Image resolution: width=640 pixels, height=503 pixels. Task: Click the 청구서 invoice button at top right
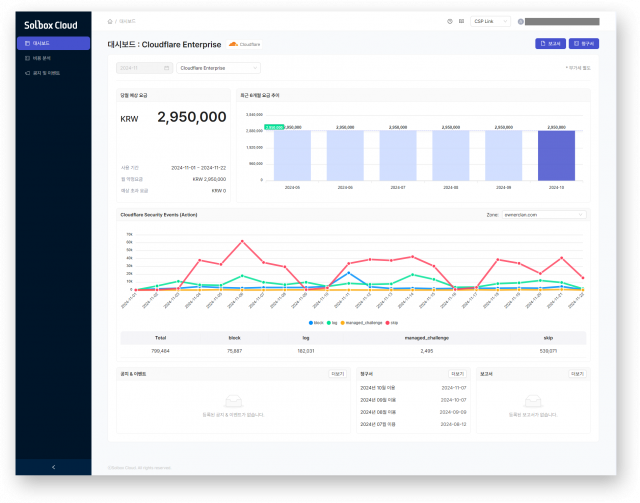pos(584,44)
